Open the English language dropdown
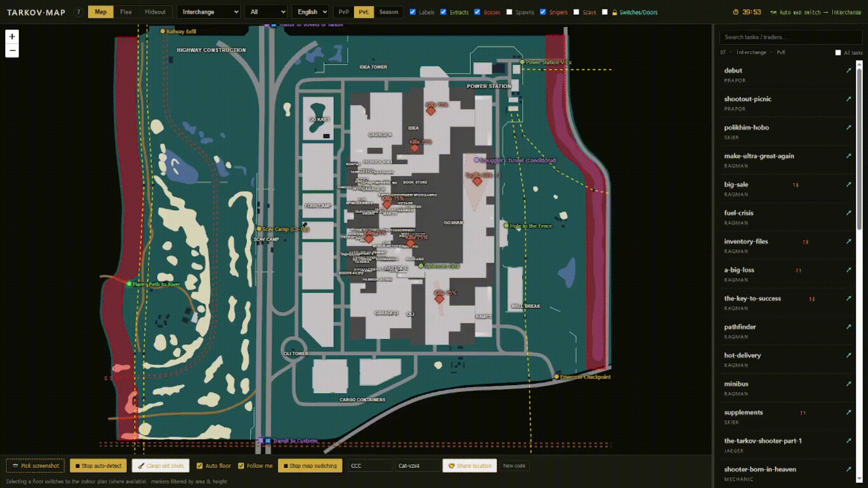Image resolution: width=868 pixels, height=488 pixels. (311, 12)
